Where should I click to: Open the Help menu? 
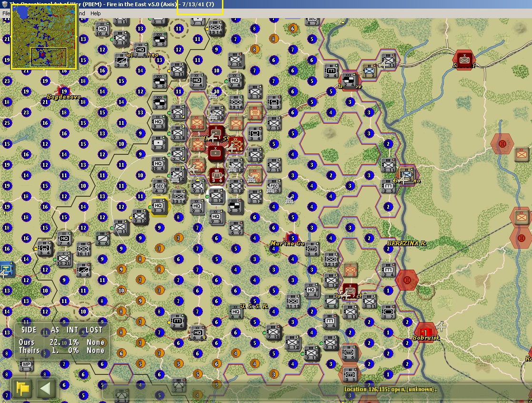tap(95, 13)
